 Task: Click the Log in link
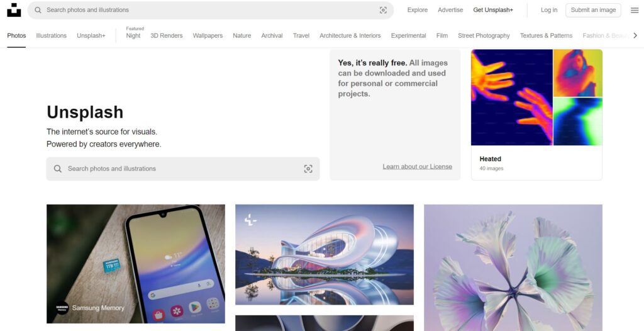(x=549, y=10)
